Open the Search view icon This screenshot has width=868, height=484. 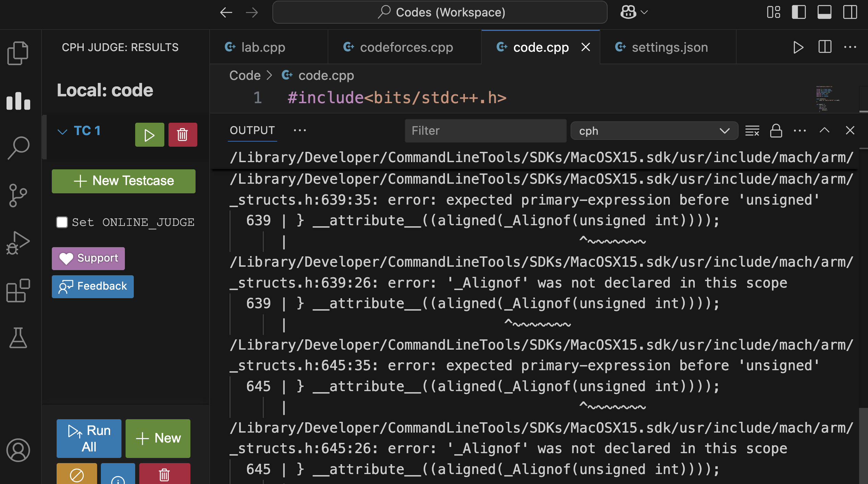[18, 148]
